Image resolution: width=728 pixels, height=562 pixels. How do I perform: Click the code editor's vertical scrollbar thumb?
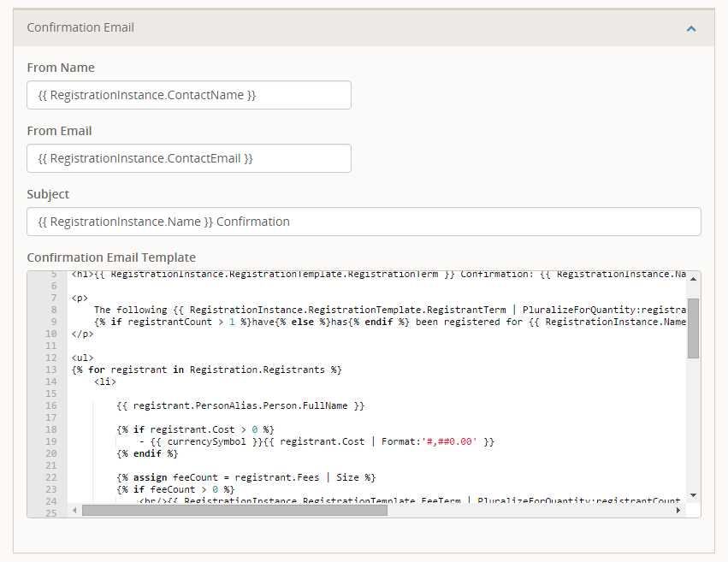[693, 328]
